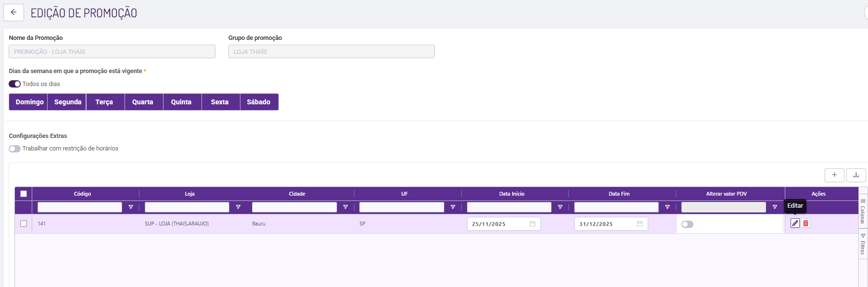Toggle the Todos os dias switch
Viewport: 868px width, 287px height.
14,84
